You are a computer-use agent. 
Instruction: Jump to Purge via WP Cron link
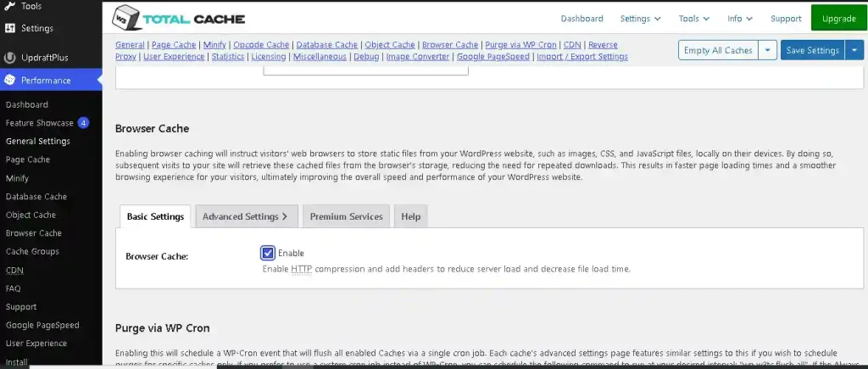click(521, 45)
